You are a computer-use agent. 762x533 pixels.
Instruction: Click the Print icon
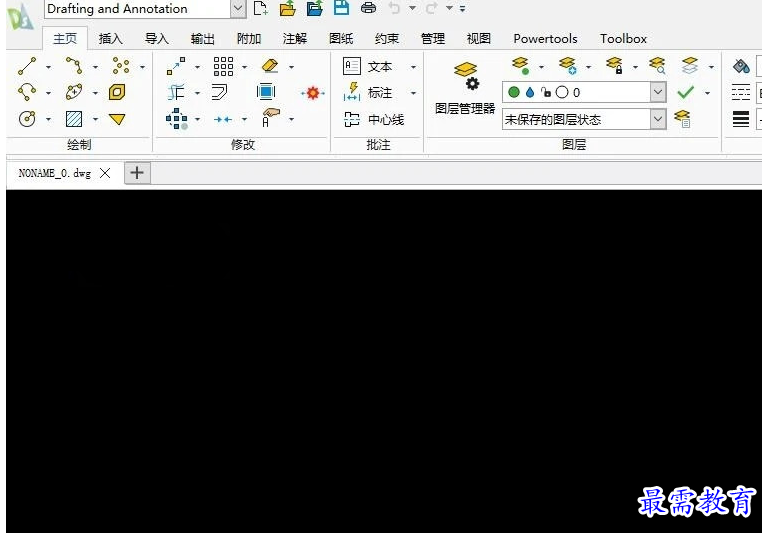[368, 8]
